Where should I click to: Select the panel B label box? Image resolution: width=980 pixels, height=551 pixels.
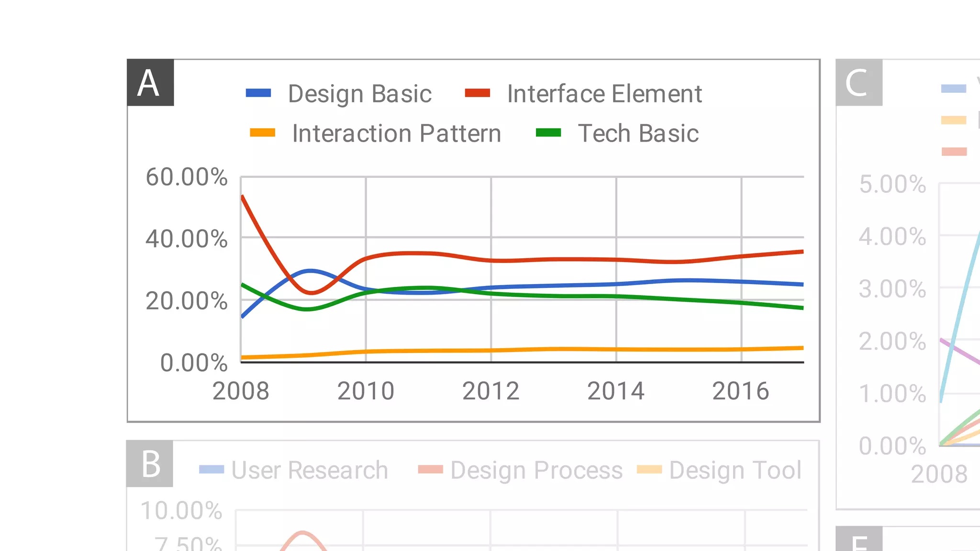click(150, 464)
